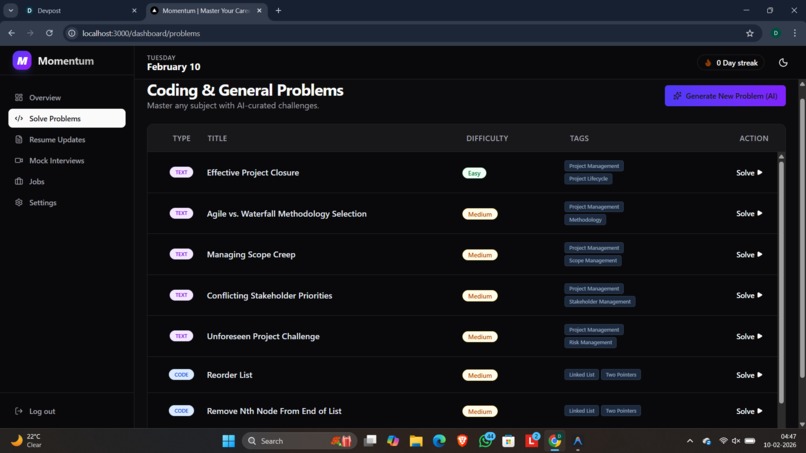Solve Effective Project Closure problem
Image resolution: width=806 pixels, height=453 pixels.
click(749, 173)
